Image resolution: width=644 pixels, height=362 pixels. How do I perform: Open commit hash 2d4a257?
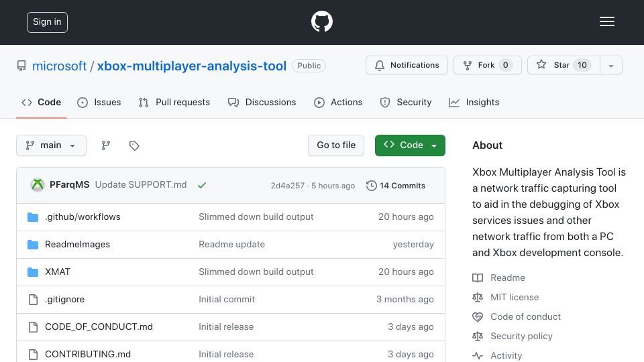click(x=288, y=186)
